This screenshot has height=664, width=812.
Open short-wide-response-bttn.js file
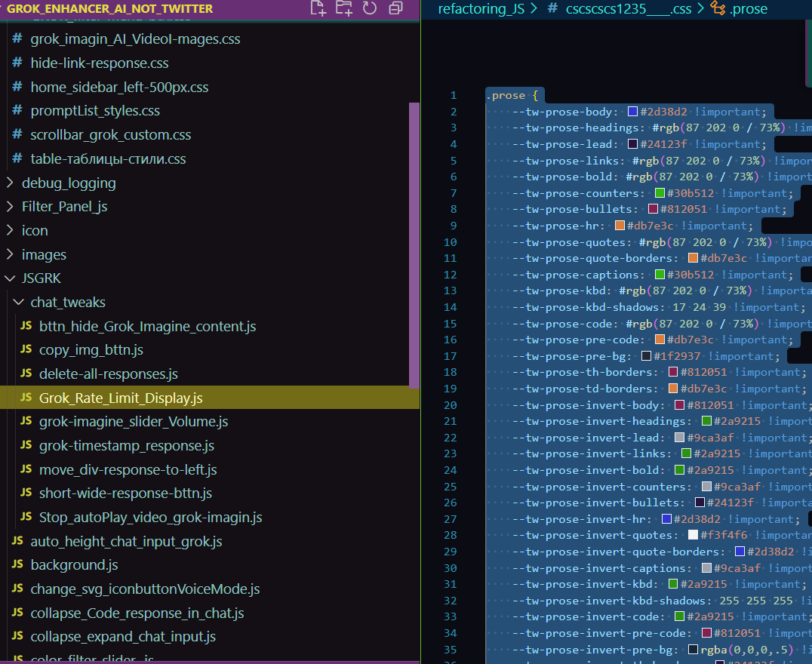(x=126, y=493)
